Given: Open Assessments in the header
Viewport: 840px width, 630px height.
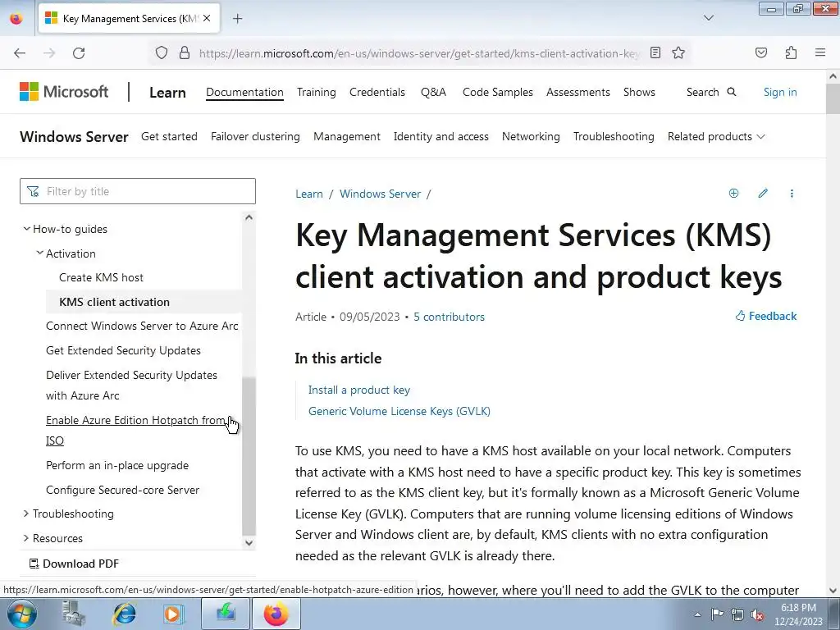Looking at the screenshot, I should 578,92.
